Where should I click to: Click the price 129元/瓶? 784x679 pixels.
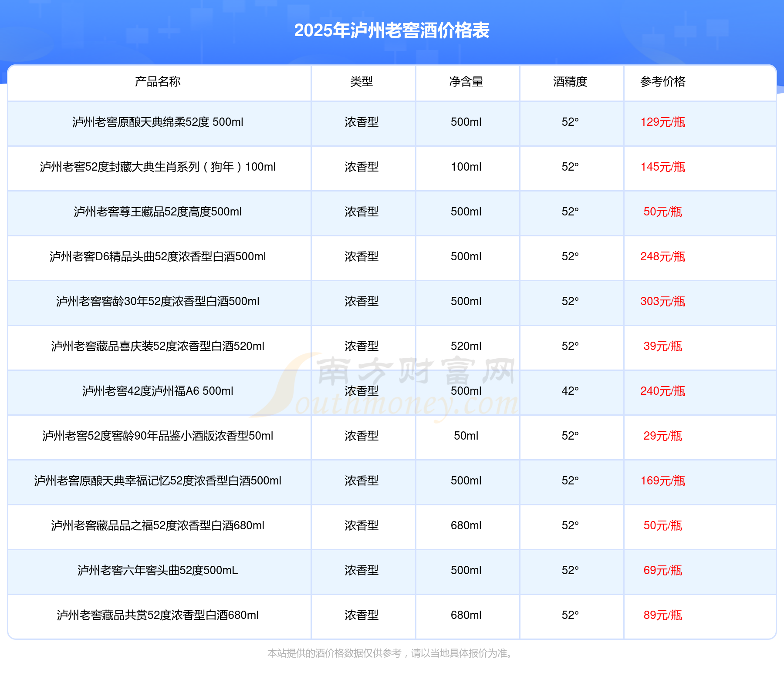[663, 122]
